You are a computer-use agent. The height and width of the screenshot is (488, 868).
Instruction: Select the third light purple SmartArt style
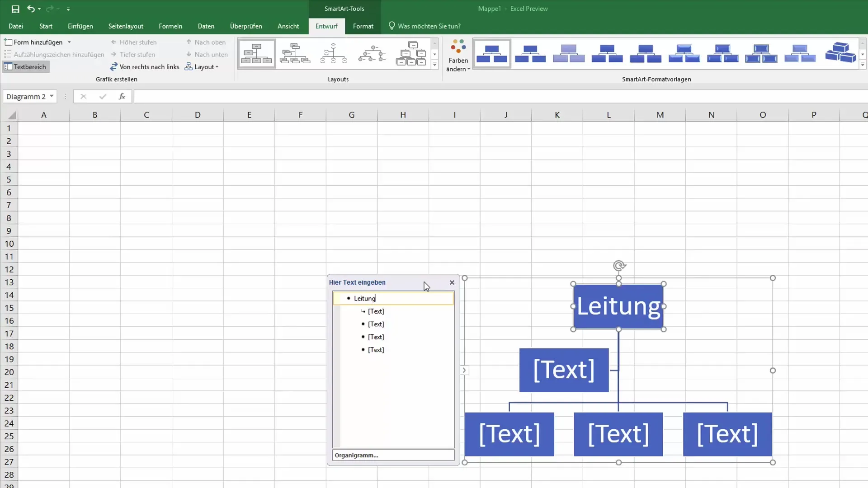pyautogui.click(x=569, y=54)
